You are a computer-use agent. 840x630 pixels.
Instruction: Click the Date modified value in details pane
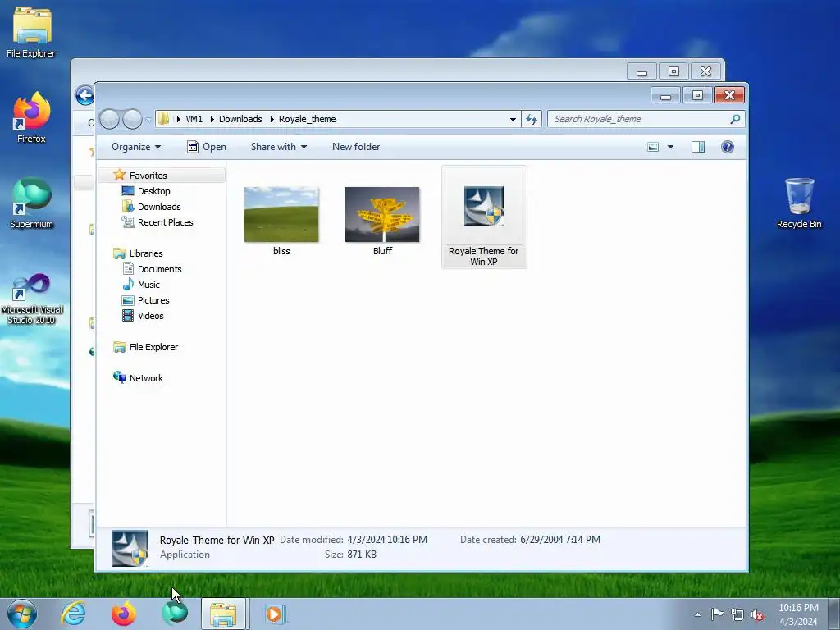(387, 540)
